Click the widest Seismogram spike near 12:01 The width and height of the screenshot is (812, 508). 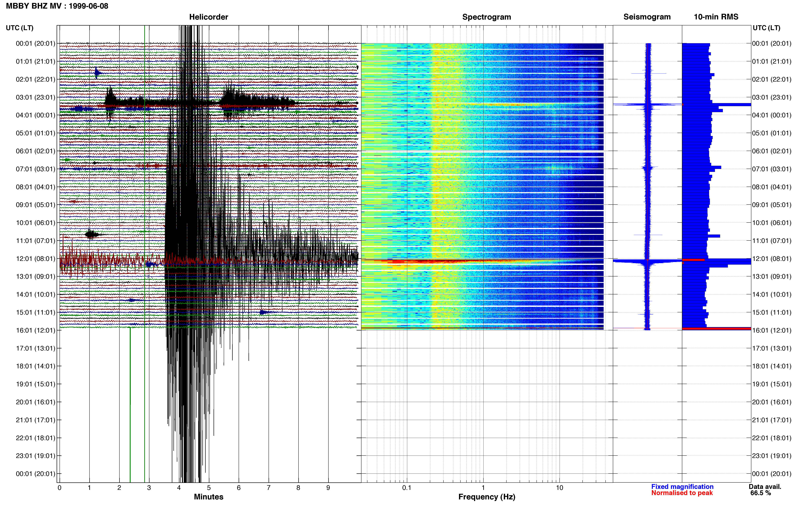coord(647,261)
